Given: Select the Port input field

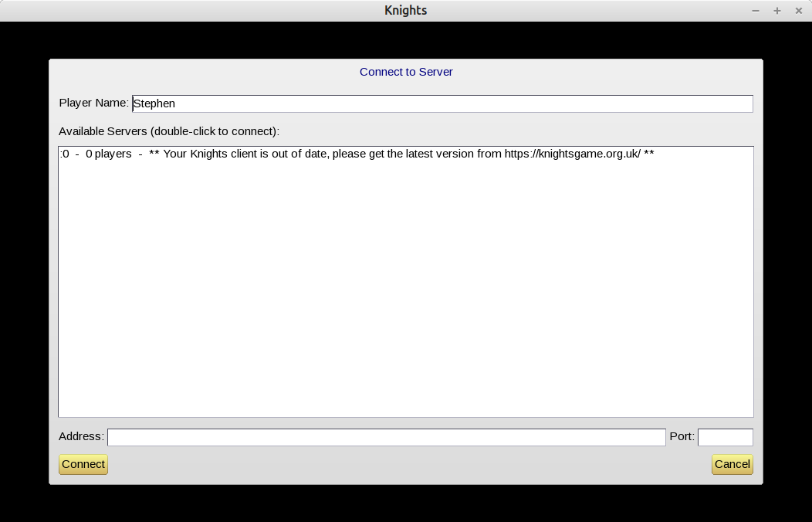Looking at the screenshot, I should 726,437.
